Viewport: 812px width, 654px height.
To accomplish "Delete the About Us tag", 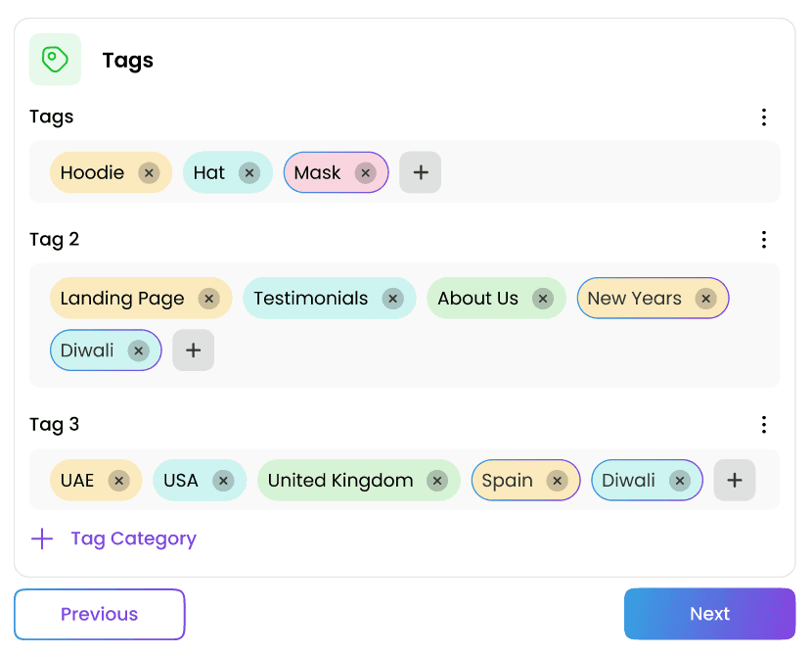I will 543,299.
